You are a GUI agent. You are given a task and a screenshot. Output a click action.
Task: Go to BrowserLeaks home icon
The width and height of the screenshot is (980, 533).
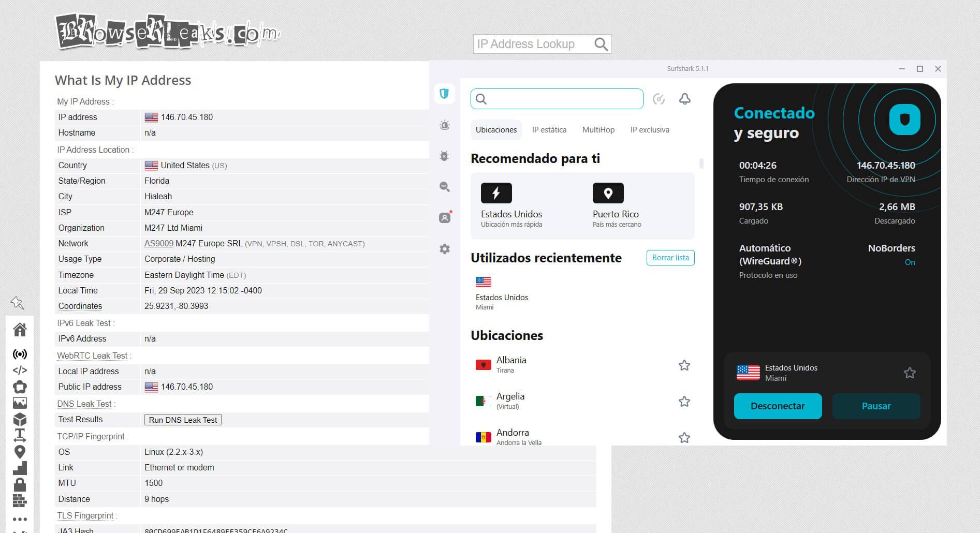(20, 329)
